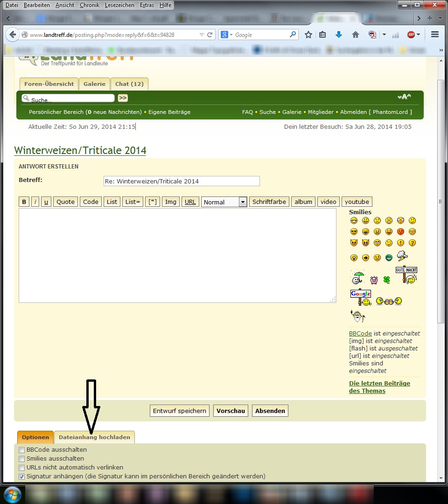
Task: Open the Lesezeichen menu
Action: pyautogui.click(x=119, y=5)
